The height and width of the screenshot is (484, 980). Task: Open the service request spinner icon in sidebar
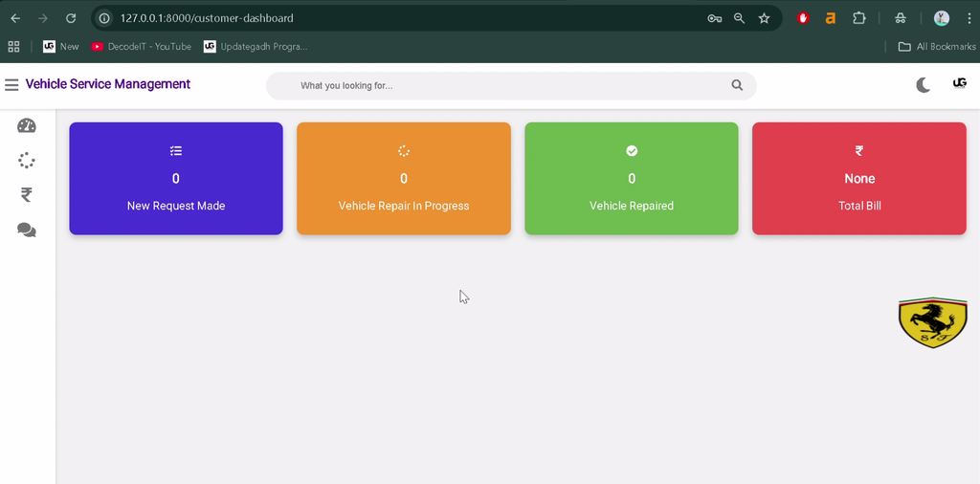pos(26,161)
